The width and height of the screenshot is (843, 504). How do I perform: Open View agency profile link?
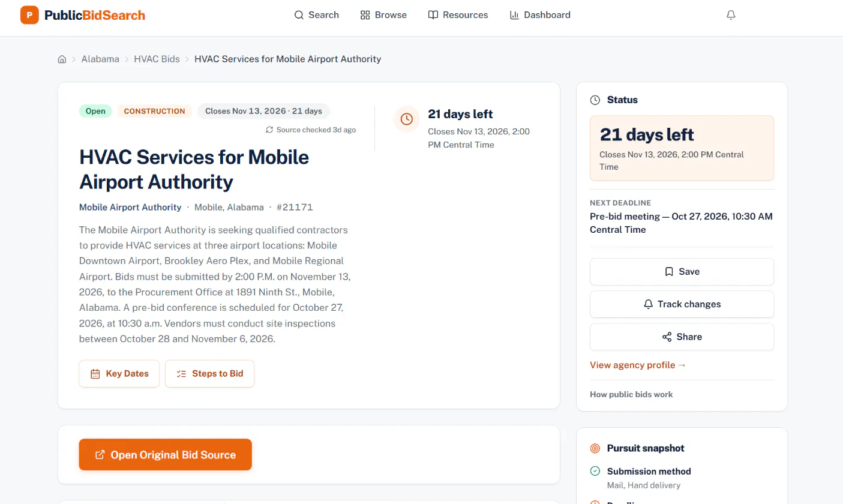pos(638,365)
